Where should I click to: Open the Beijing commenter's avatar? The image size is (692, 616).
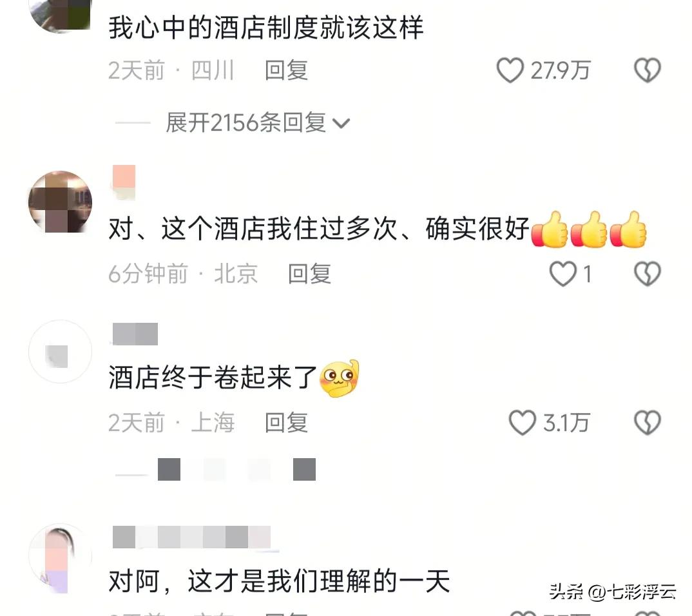click(60, 202)
